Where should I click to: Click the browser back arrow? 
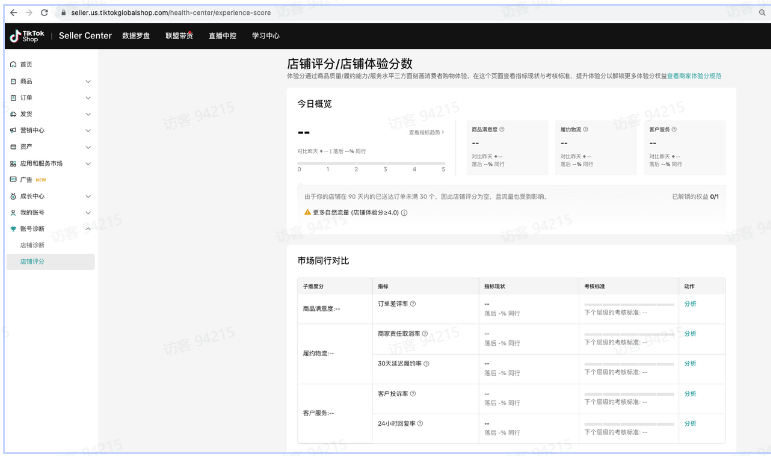point(11,12)
